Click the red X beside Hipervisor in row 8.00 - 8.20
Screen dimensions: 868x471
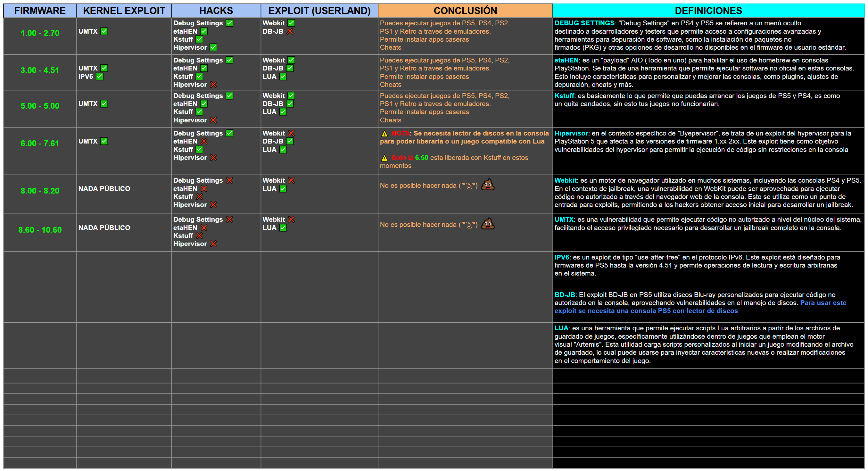(x=213, y=205)
